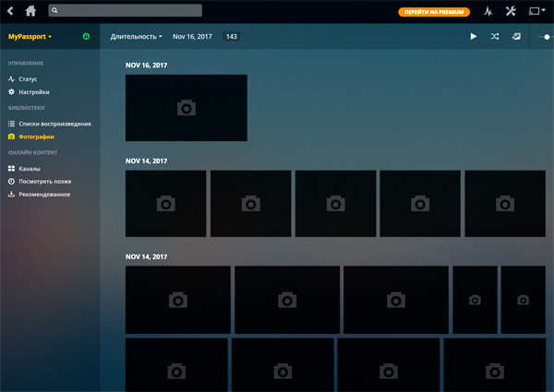Adjust the thumbnail size slider

click(x=545, y=37)
